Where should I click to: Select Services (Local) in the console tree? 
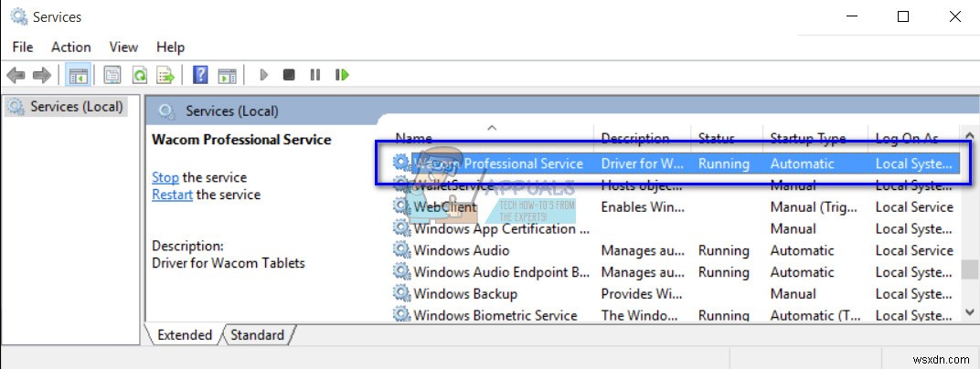[x=66, y=107]
